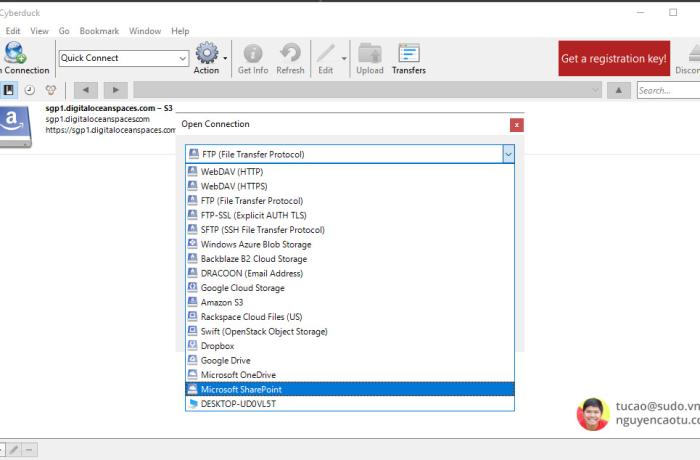This screenshot has width=700, height=460.
Task: Go forward with the right arrow
Action: [x=116, y=90]
